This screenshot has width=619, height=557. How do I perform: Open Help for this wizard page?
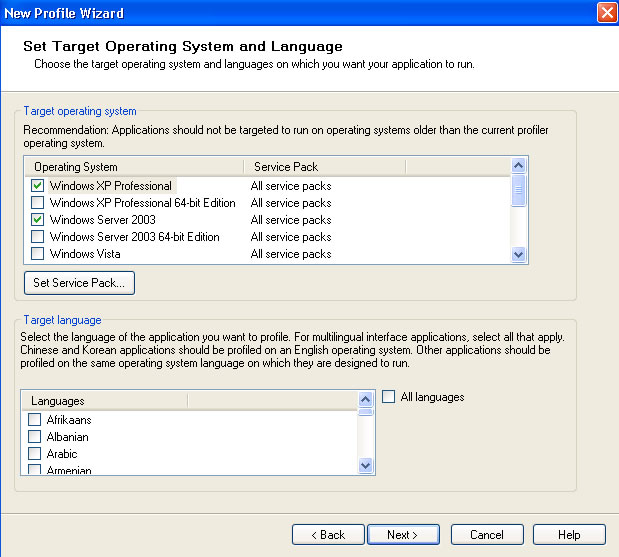pos(569,534)
